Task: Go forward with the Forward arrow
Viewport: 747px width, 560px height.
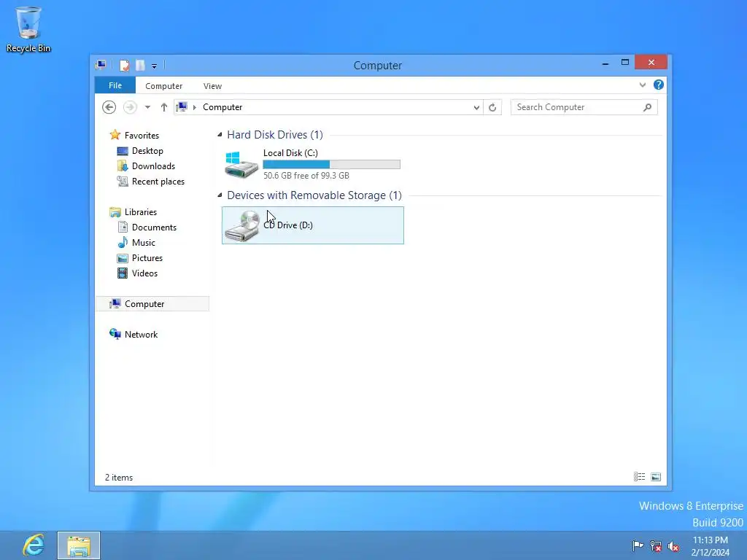Action: pos(130,107)
